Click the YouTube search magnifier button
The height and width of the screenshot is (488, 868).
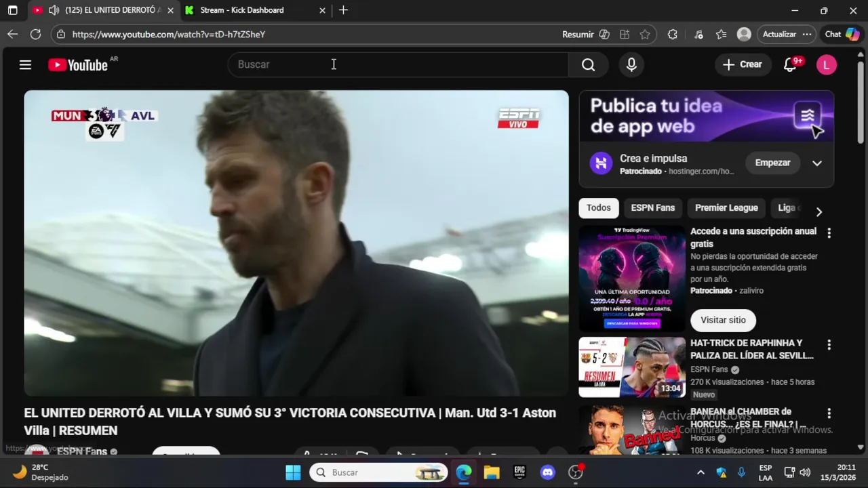[x=588, y=64]
